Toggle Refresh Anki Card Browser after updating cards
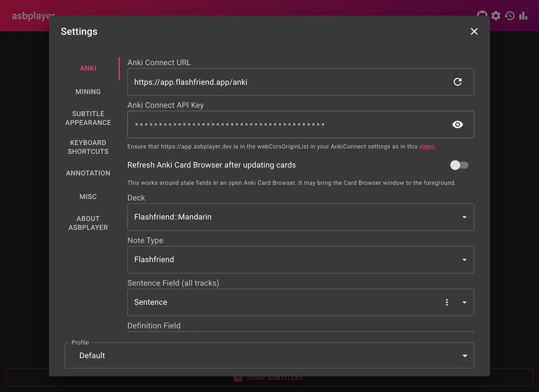 point(459,165)
